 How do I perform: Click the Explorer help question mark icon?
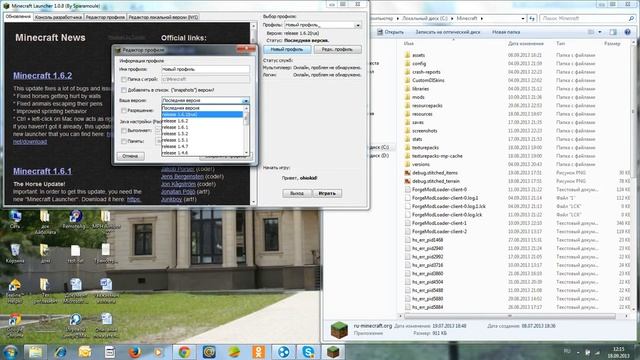628,32
